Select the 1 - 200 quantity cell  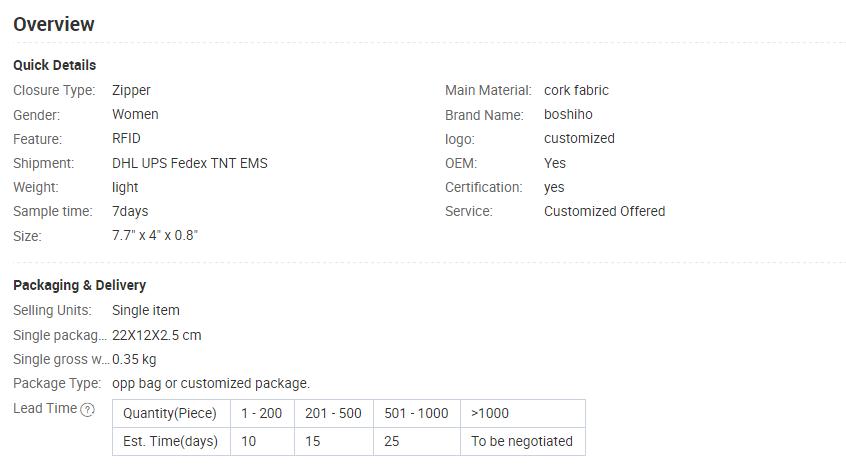[x=262, y=413]
